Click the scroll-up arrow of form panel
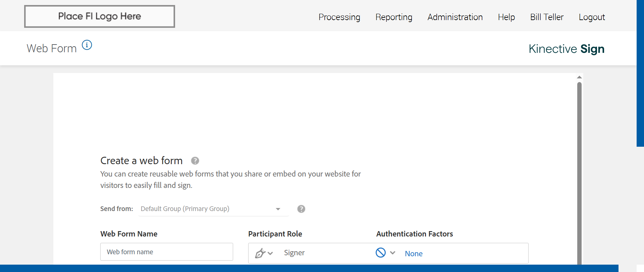 pos(579,77)
